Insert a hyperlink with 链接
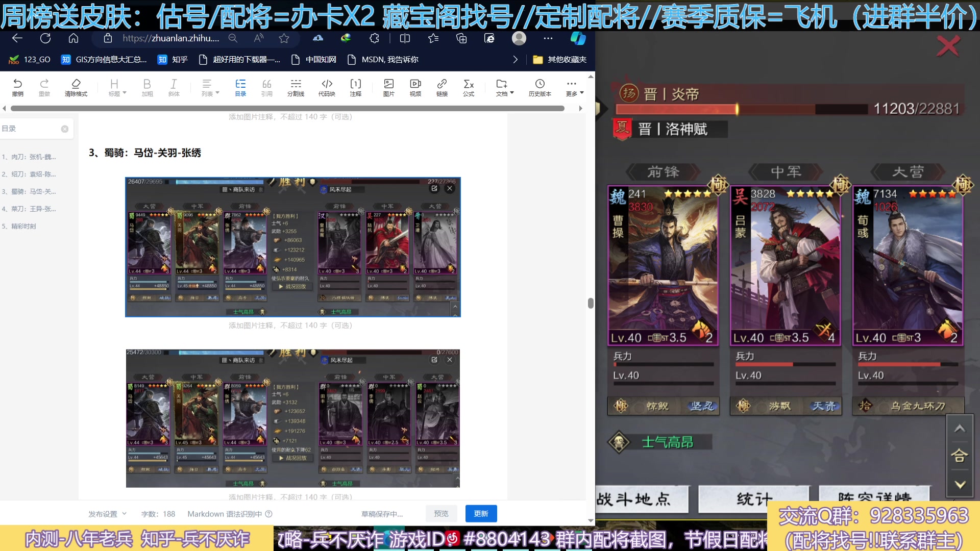Viewport: 980px width, 551px height. click(442, 87)
